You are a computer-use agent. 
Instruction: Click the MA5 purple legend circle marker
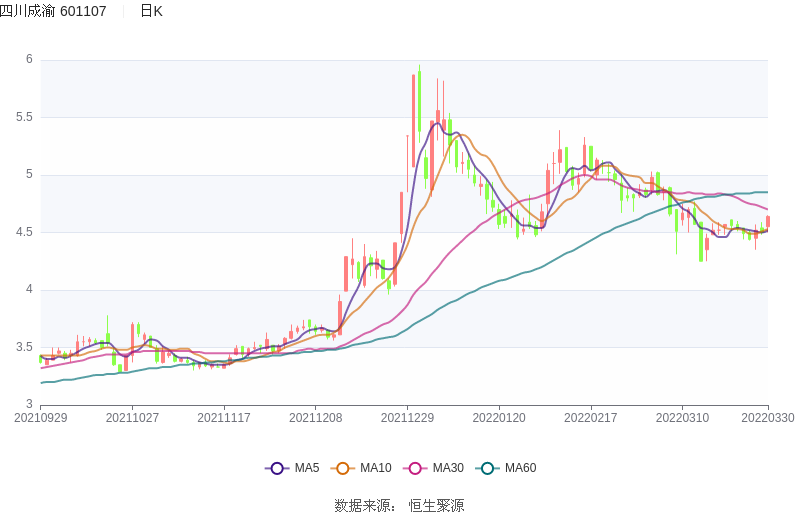(x=277, y=468)
